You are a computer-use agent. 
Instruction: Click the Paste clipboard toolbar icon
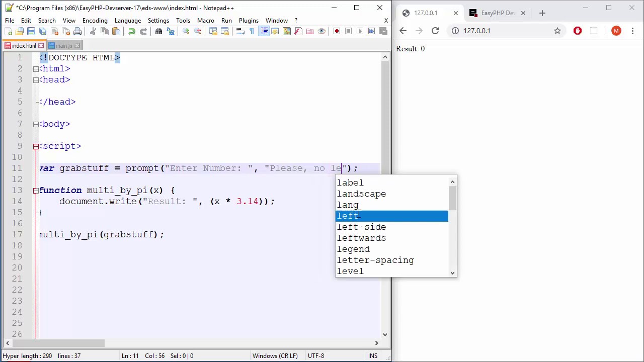coord(116,31)
